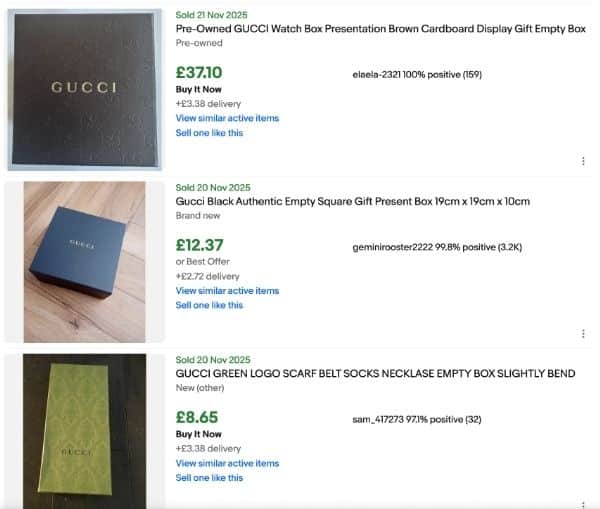The height and width of the screenshot is (509, 600).
Task: Open Pre-Owned GUCCI Watch Box Presentation listing title
Action: click(380, 29)
